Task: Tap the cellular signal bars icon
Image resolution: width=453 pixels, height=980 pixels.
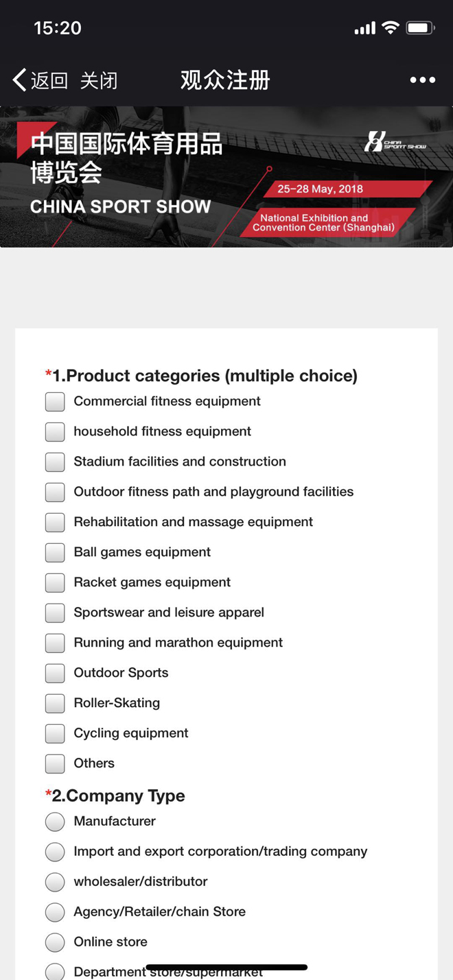Action: (x=364, y=29)
